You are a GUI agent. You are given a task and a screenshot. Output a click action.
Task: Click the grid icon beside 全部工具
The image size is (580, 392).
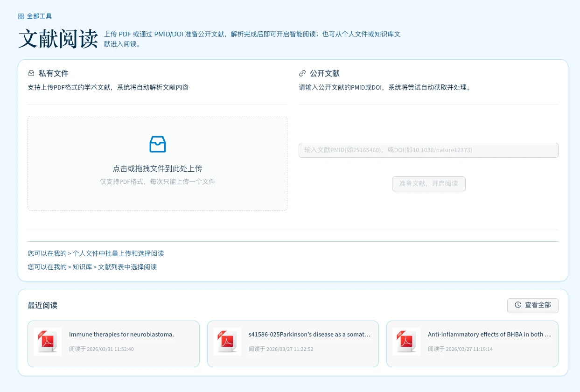click(x=21, y=16)
